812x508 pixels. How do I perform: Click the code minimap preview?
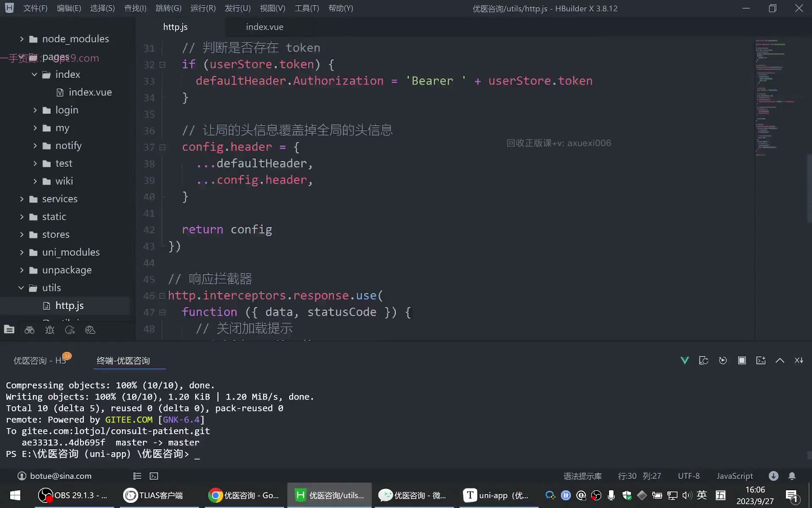[x=775, y=97]
